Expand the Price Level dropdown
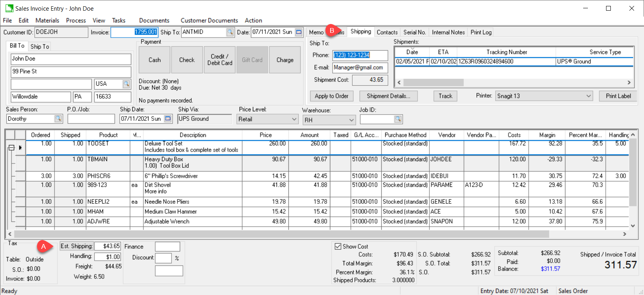644x295 pixels. 294,119
